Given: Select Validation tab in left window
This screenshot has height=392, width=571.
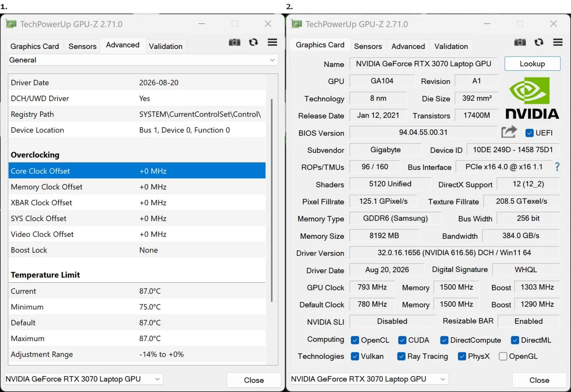Looking at the screenshot, I should pyautogui.click(x=166, y=46).
